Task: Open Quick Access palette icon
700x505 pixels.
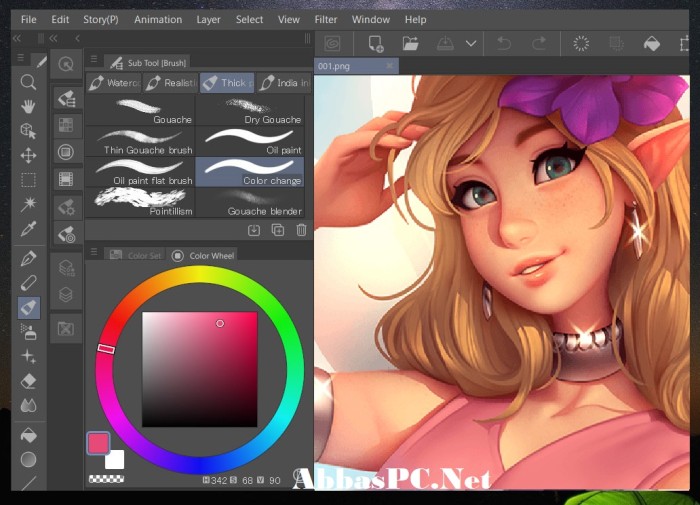Action: pos(66,64)
